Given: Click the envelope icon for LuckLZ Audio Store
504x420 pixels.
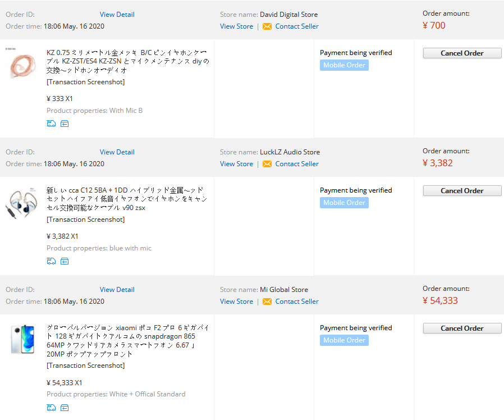Looking at the screenshot, I should [267, 164].
